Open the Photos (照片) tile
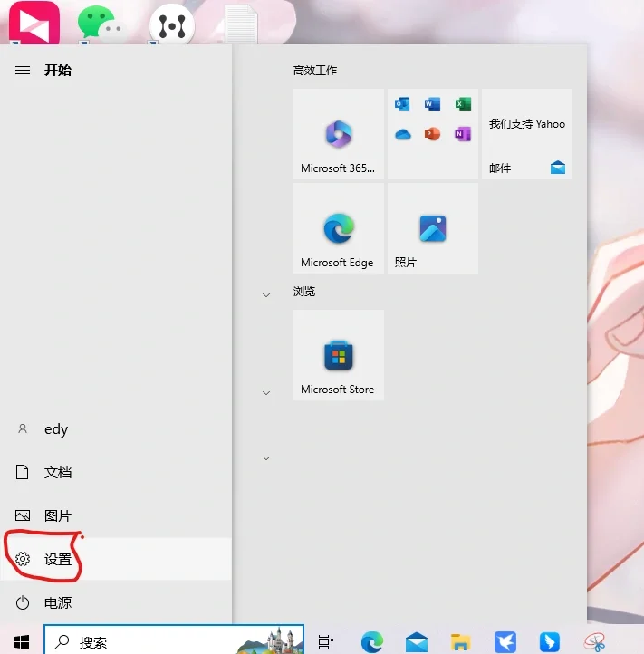The image size is (644, 654). (433, 228)
